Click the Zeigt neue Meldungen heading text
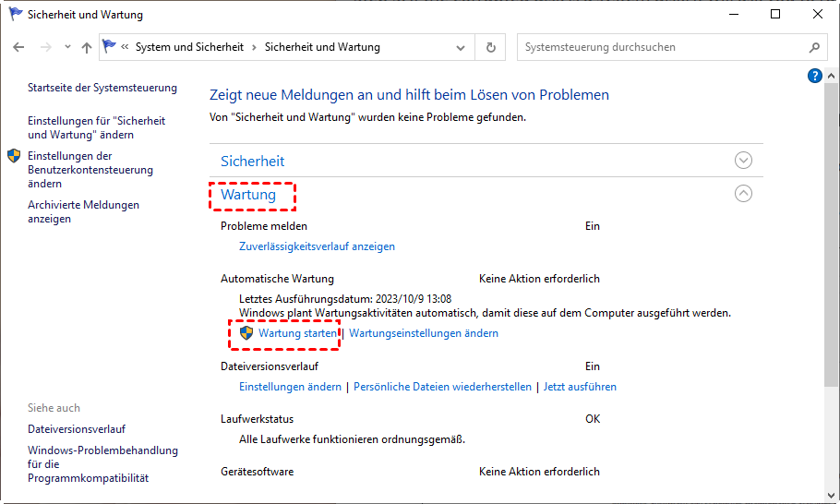 (409, 95)
